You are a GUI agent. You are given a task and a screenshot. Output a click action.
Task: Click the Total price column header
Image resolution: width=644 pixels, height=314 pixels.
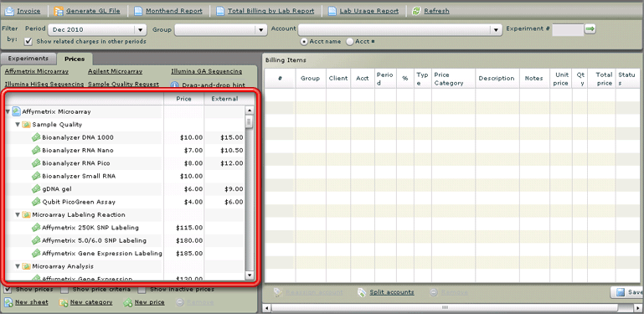tap(601, 79)
